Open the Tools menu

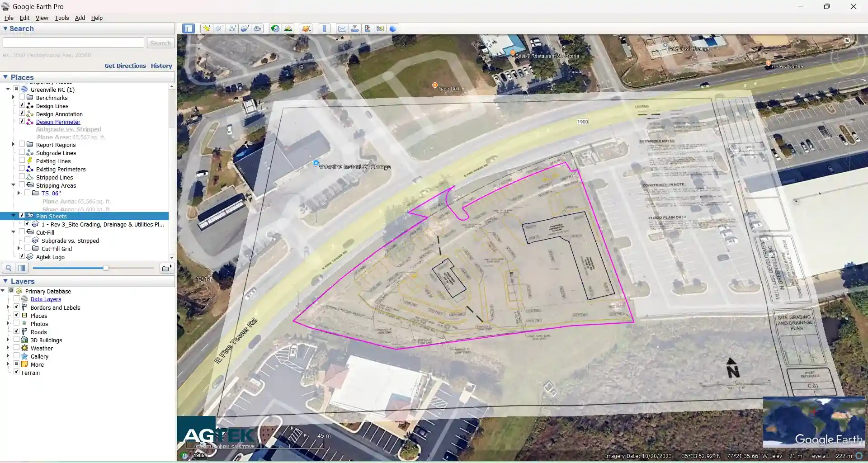click(x=61, y=18)
